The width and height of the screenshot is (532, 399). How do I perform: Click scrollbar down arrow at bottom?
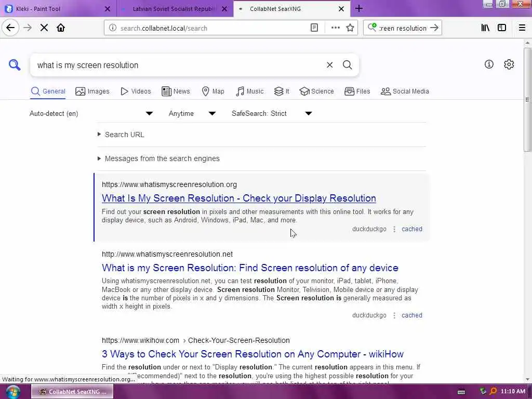point(527,379)
